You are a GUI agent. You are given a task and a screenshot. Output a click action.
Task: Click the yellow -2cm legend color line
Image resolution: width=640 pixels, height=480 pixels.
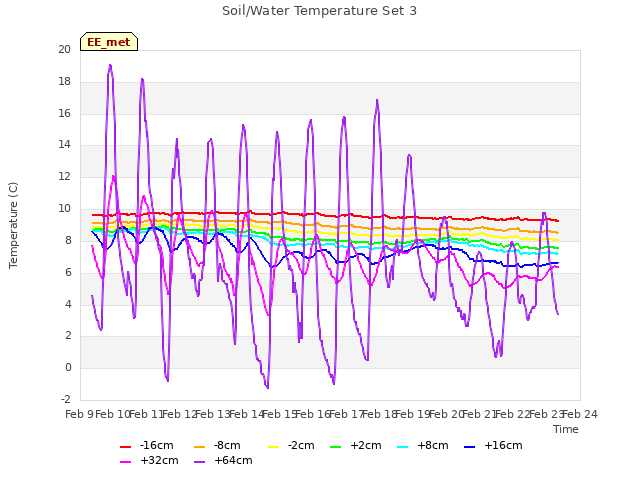point(273,447)
